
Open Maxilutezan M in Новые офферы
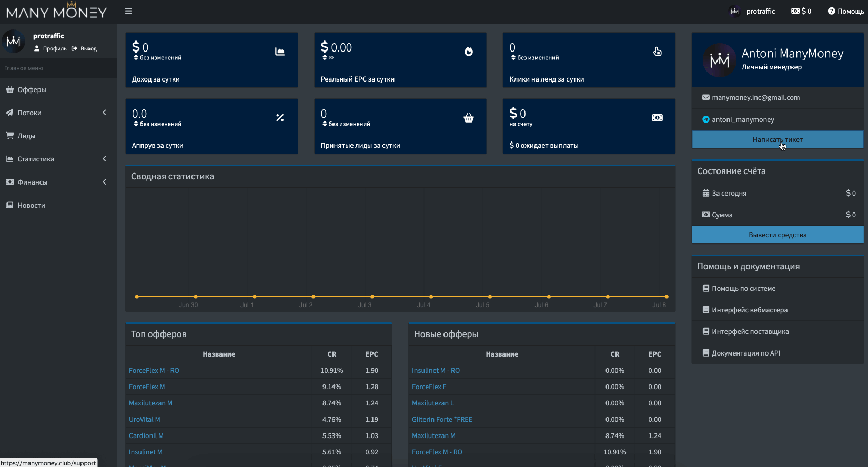(x=433, y=435)
